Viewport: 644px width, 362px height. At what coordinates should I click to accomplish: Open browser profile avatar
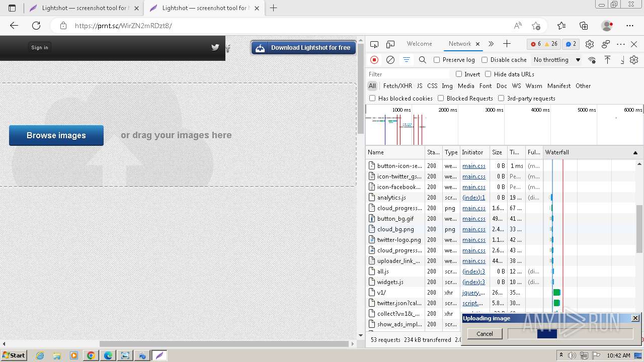[607, 26]
